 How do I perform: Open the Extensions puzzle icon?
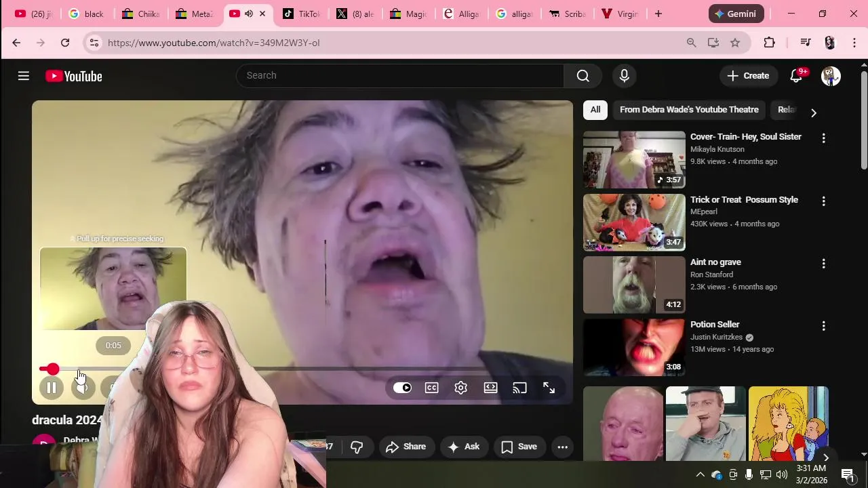pyautogui.click(x=769, y=43)
